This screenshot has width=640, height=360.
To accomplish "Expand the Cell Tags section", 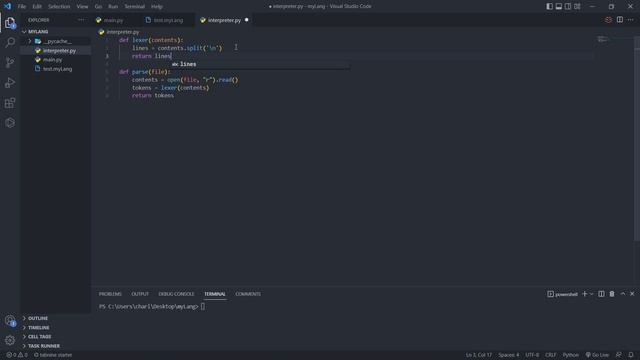I will [x=56, y=337].
